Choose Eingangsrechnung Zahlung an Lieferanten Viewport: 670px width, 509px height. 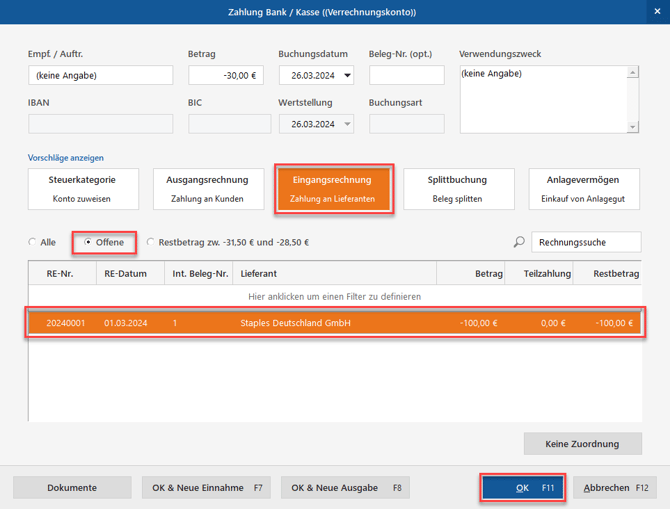[x=332, y=189]
